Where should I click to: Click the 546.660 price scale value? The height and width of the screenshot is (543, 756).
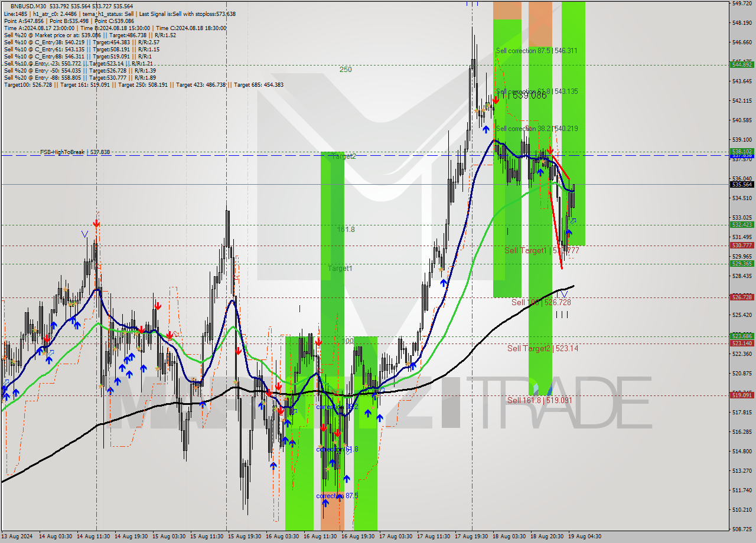point(742,42)
